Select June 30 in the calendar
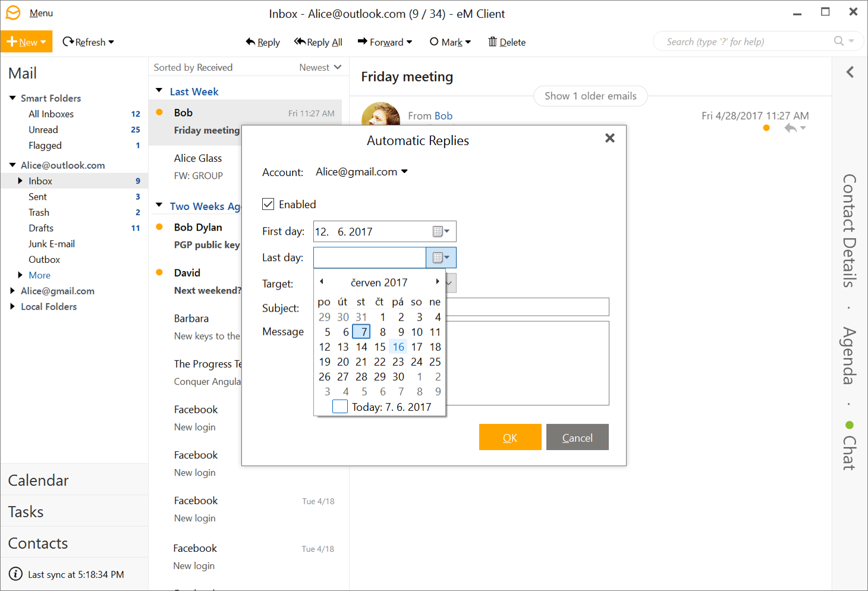 click(x=398, y=376)
